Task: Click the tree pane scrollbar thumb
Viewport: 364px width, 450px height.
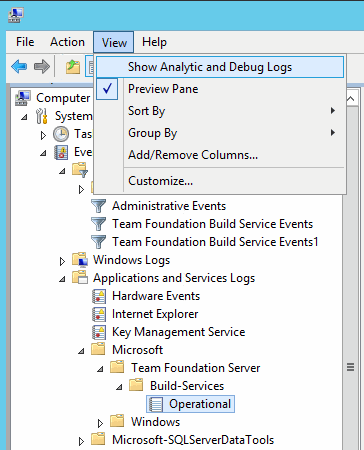Action: pos(350,367)
